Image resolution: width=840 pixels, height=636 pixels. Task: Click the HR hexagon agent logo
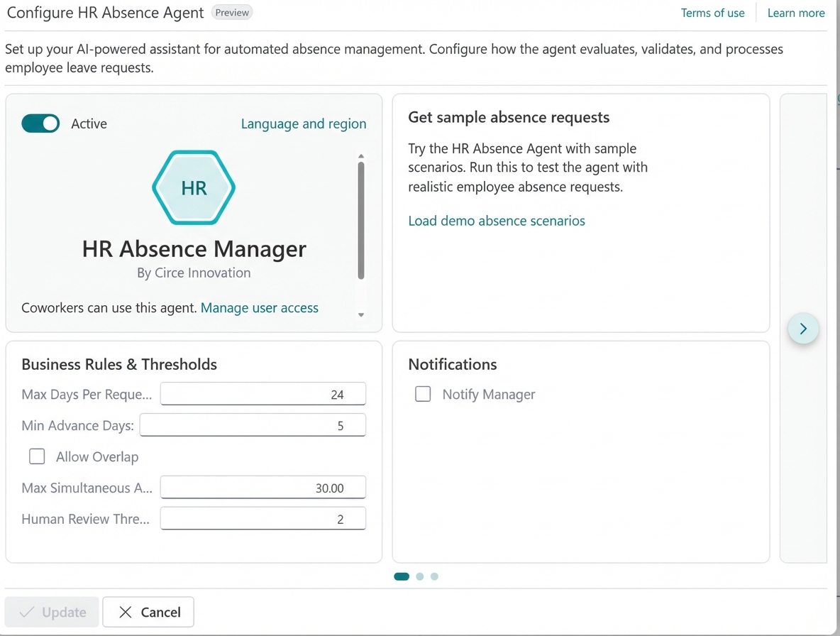pos(194,187)
